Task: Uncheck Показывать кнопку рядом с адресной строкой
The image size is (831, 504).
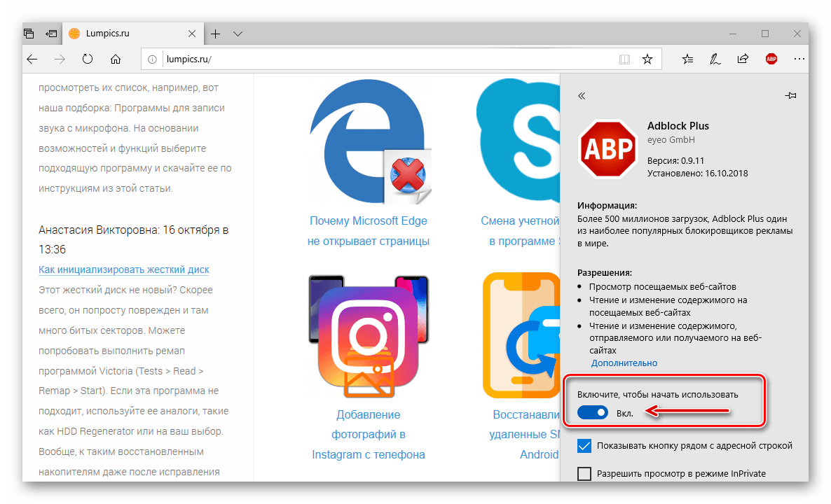Action: click(x=584, y=446)
